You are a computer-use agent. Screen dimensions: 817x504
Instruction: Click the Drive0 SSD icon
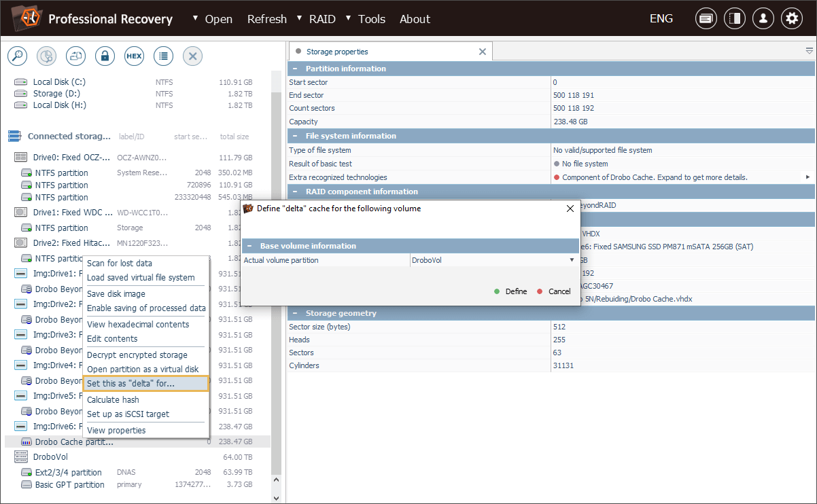20,158
